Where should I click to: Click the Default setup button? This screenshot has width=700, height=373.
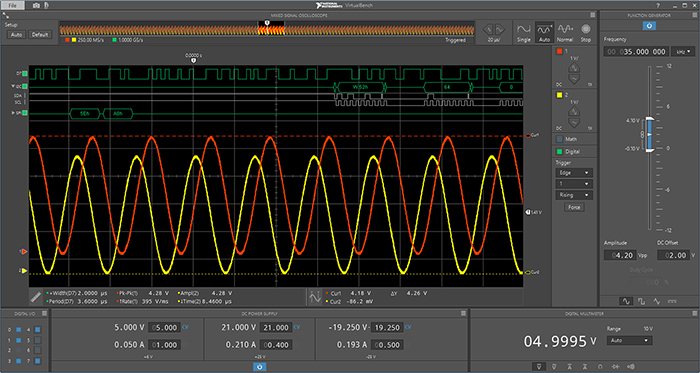point(40,35)
